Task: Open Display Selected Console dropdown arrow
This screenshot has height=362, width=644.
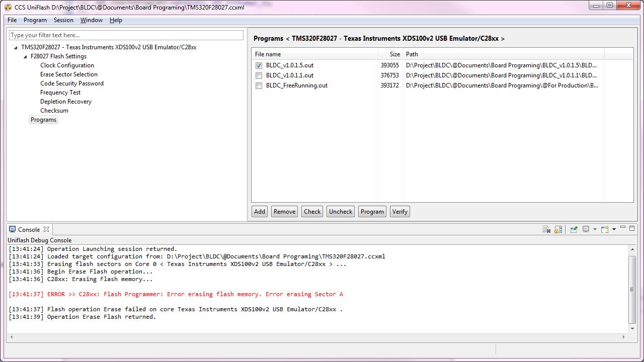Action: coord(595,229)
